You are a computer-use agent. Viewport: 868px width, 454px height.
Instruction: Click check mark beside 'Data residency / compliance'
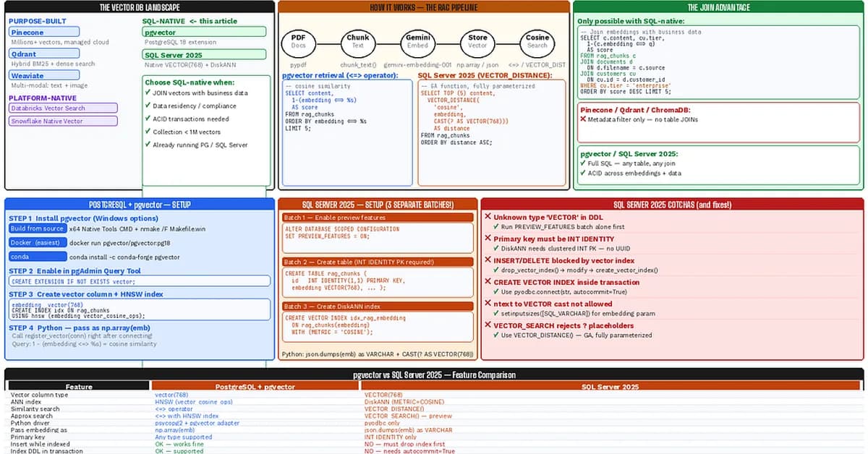pyautogui.click(x=148, y=106)
